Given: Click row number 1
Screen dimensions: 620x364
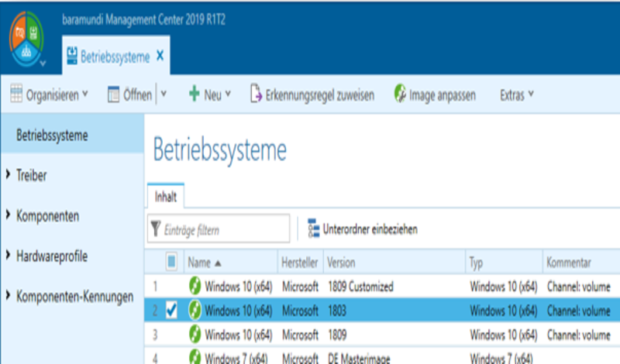Looking at the screenshot, I should tap(155, 287).
